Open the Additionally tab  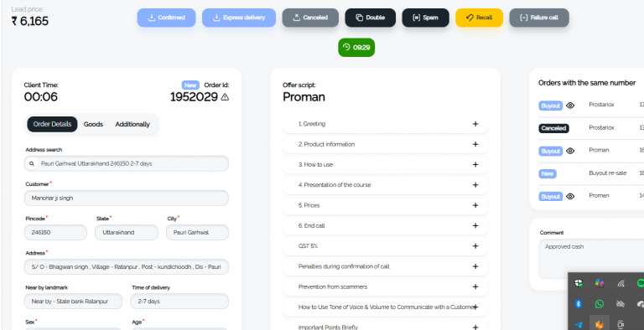(132, 124)
